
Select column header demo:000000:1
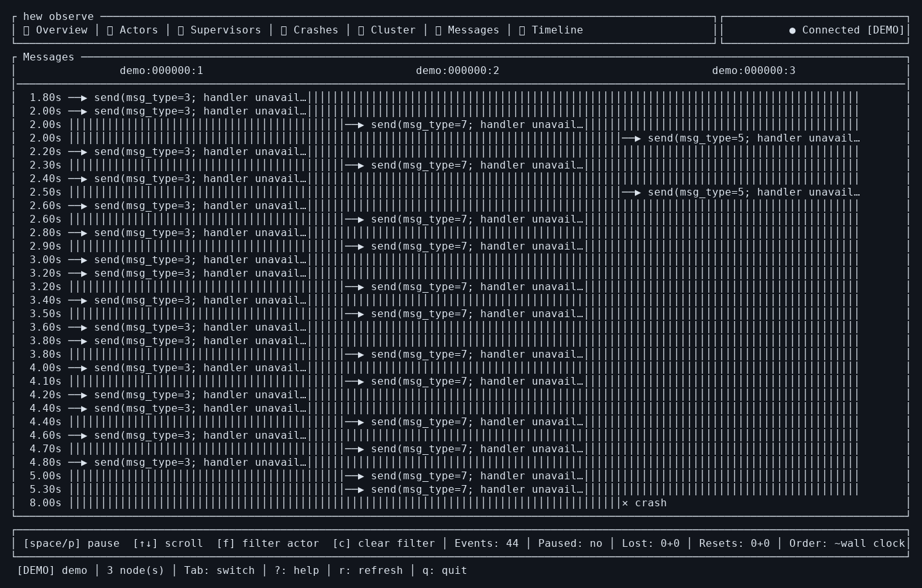[x=162, y=71]
